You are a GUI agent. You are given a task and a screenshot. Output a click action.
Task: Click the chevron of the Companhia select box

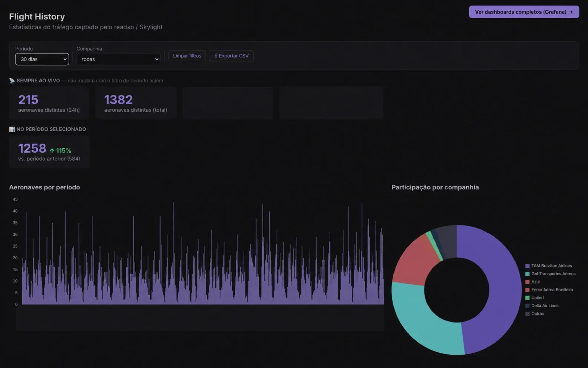[157, 59]
